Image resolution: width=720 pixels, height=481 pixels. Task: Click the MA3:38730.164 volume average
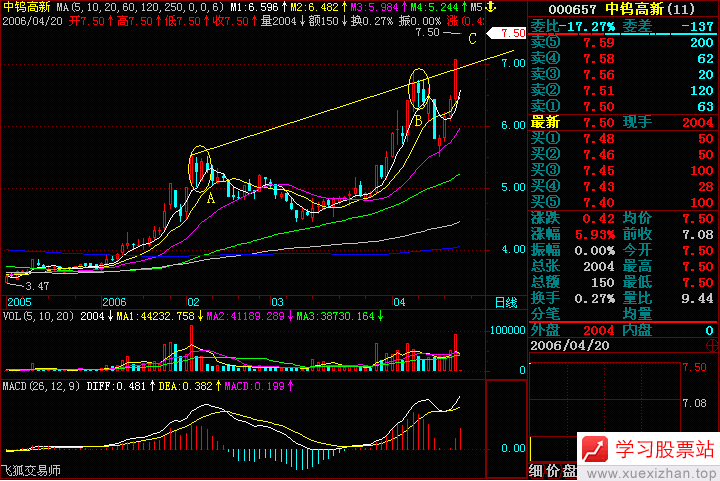[x=335, y=316]
